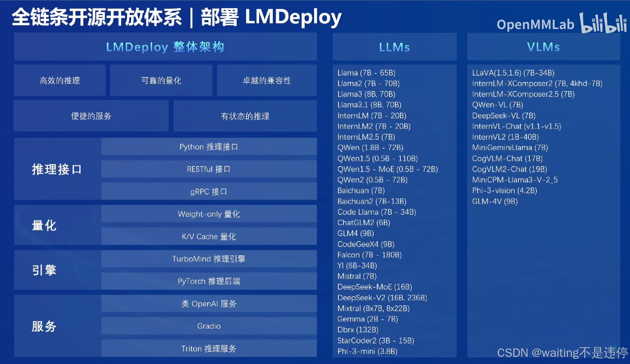Click the Falcon (7B - 180B) entry
This screenshot has width=630, height=364.
[x=369, y=255]
